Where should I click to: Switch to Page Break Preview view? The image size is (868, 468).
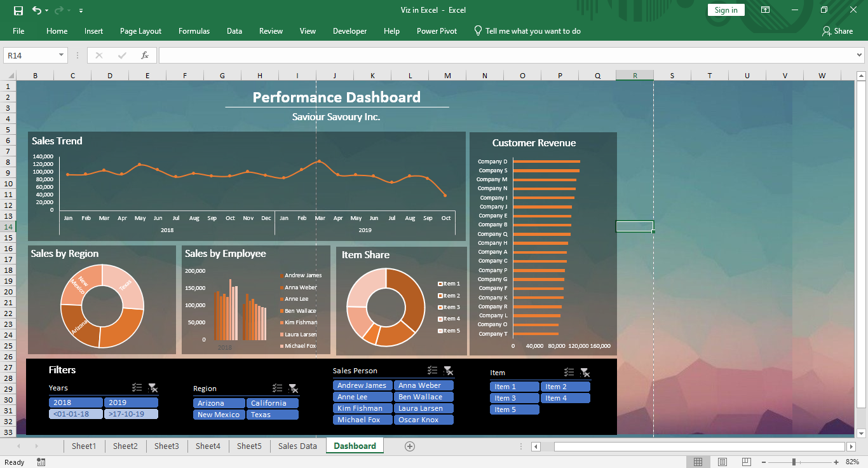[747, 461]
